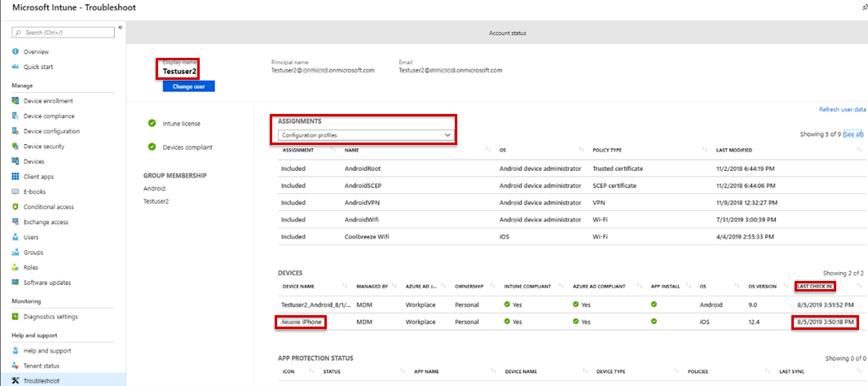The width and height of the screenshot is (868, 386).
Task: Select Tenant status menu entry
Action: pyautogui.click(x=42, y=366)
